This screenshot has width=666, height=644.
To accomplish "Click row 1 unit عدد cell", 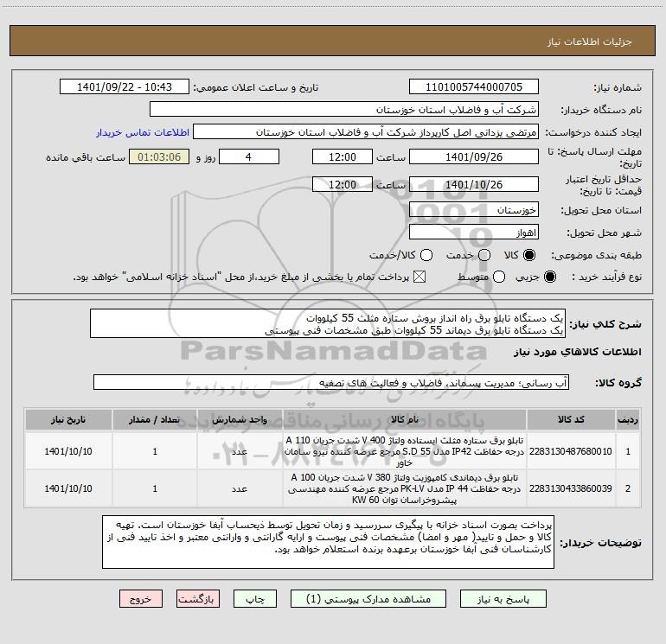I will pos(240,451).
